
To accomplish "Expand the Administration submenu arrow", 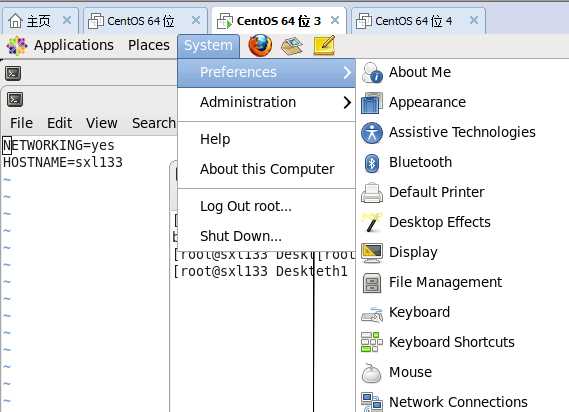I will tap(347, 102).
